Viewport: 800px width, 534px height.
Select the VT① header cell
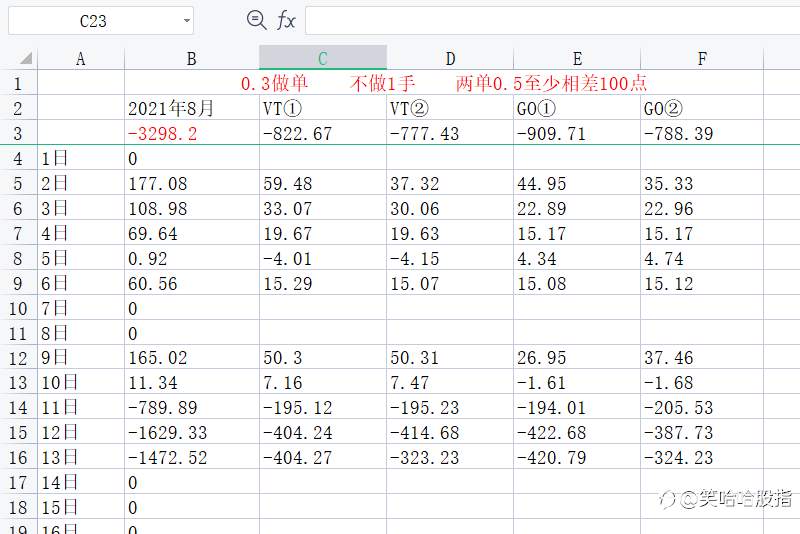click(322, 108)
